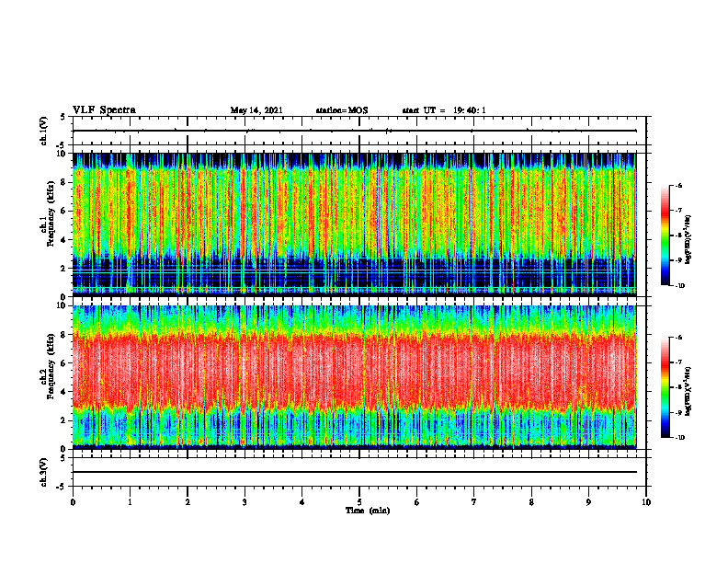Image resolution: width=728 pixels, height=563 pixels.
Task: Click the "station=MOS" header text
Action: [x=342, y=110]
